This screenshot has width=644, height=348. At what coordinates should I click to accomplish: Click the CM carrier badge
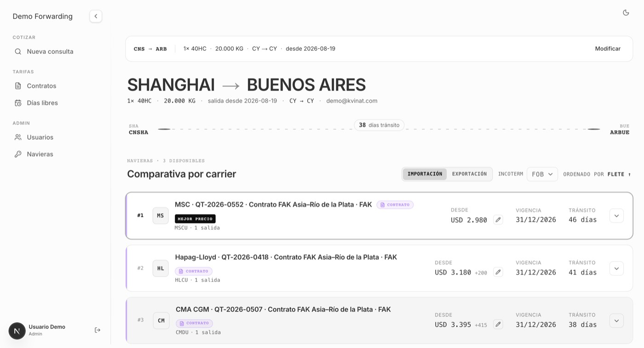coord(161,320)
